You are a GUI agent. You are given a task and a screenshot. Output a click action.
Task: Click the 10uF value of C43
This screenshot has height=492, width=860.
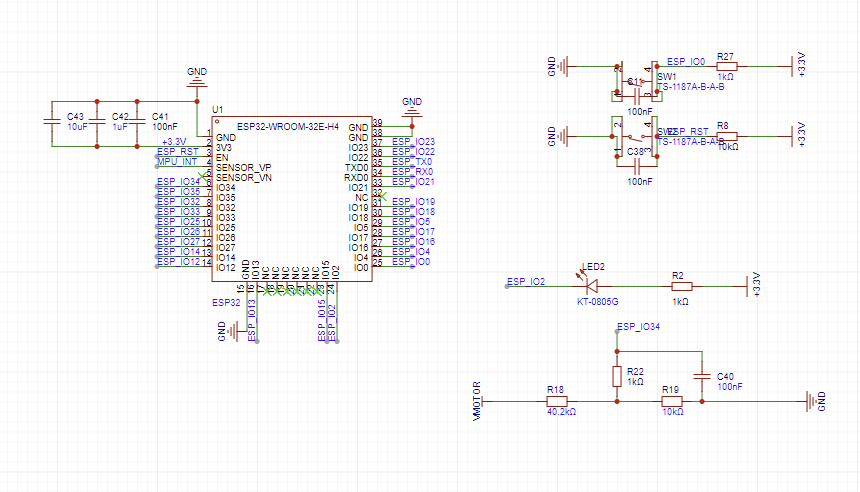77,127
